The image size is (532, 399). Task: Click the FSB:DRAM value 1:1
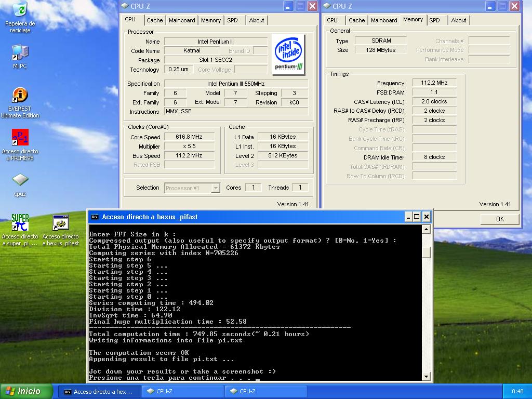point(434,92)
